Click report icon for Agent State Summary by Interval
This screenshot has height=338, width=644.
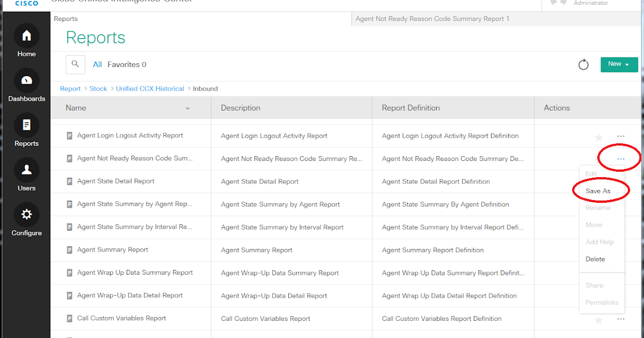tap(69, 227)
